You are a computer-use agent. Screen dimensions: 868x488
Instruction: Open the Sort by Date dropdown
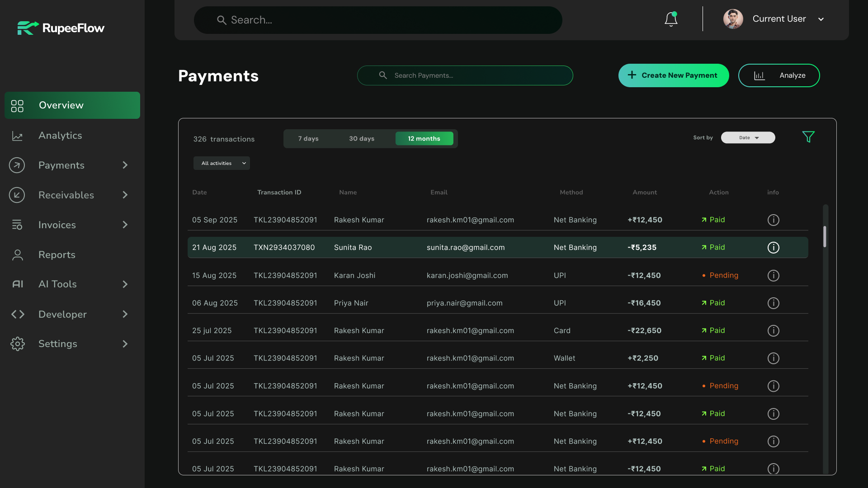pyautogui.click(x=748, y=138)
